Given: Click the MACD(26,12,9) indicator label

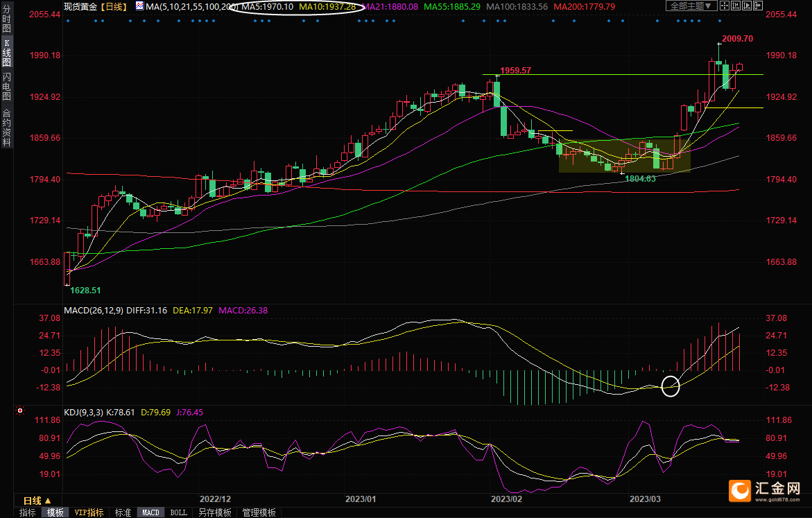Looking at the screenshot, I should (x=93, y=310).
